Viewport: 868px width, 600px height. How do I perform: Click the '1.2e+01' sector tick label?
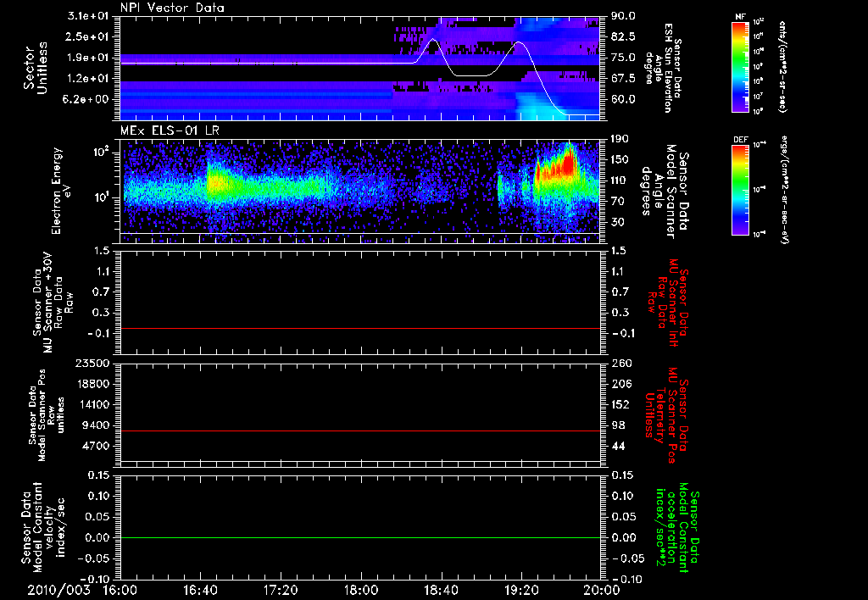tap(88, 78)
